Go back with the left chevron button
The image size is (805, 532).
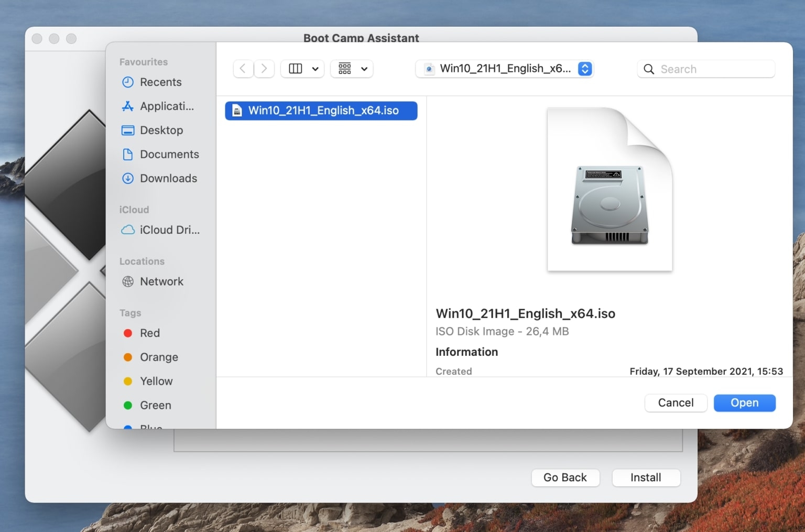point(243,69)
